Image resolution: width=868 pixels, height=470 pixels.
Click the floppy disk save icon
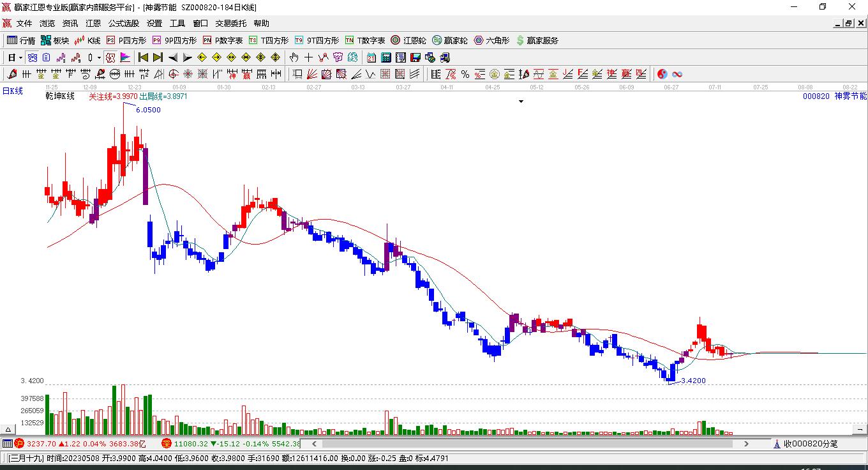point(415,57)
